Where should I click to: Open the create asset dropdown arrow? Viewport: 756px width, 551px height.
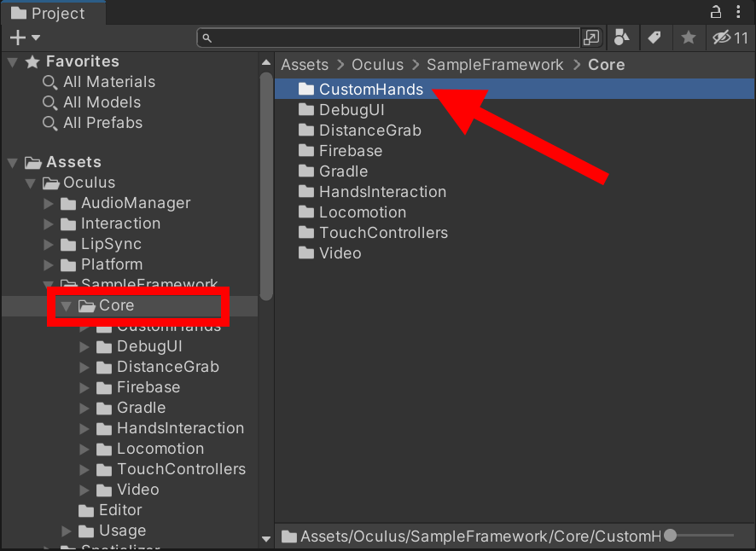coord(36,38)
